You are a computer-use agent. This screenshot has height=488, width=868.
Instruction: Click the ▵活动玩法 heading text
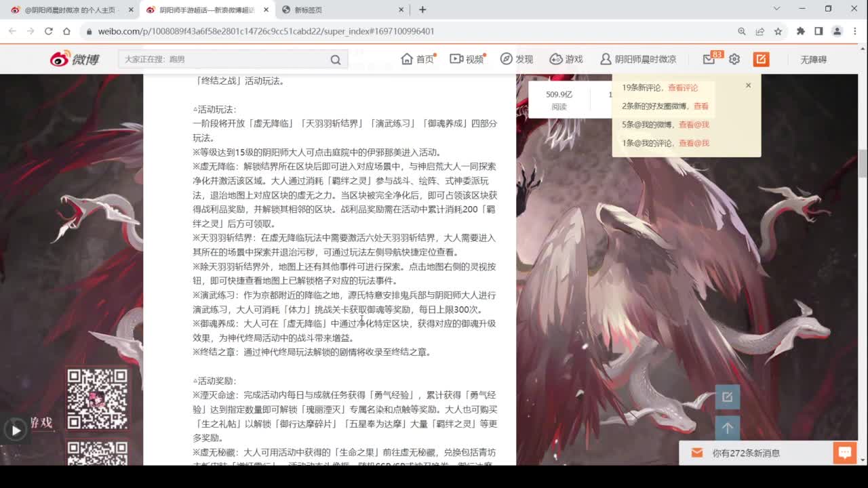click(214, 109)
